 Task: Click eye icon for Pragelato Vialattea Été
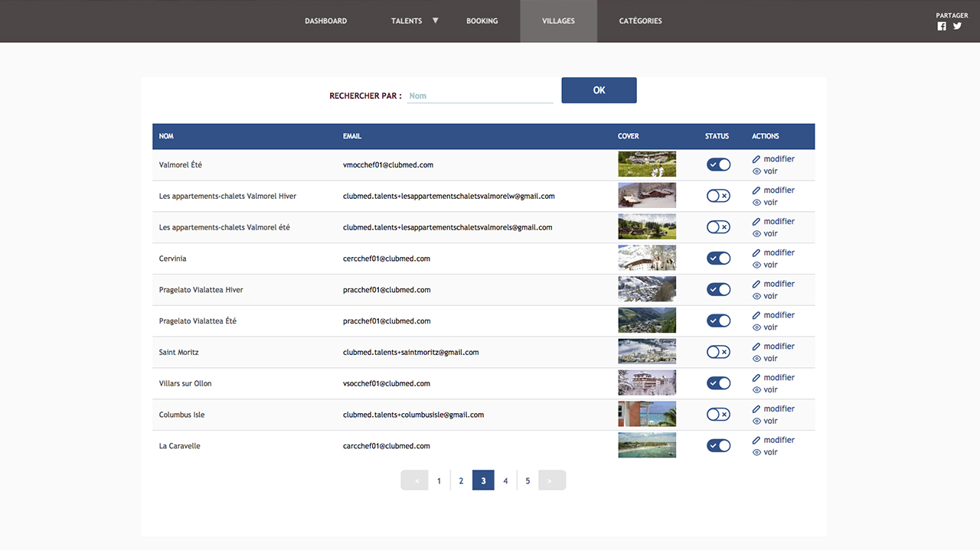(756, 328)
